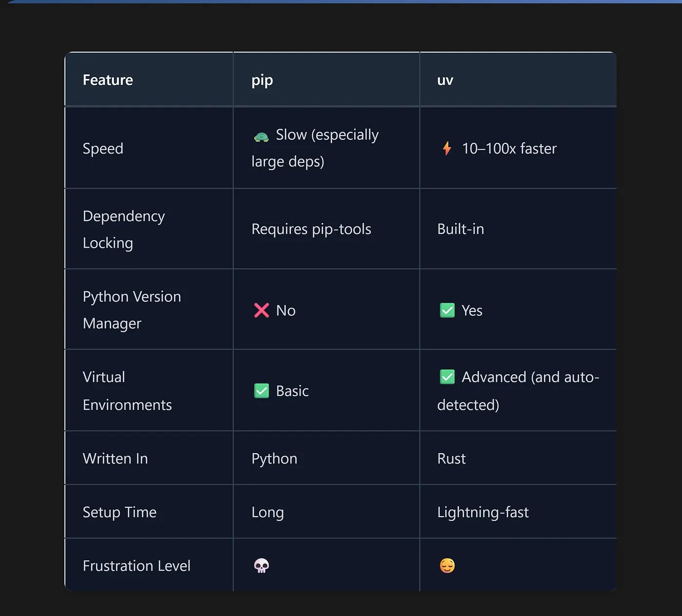Screen dimensions: 682x616
Task: Click the Lightning-fast setup time text
Action: pos(483,512)
